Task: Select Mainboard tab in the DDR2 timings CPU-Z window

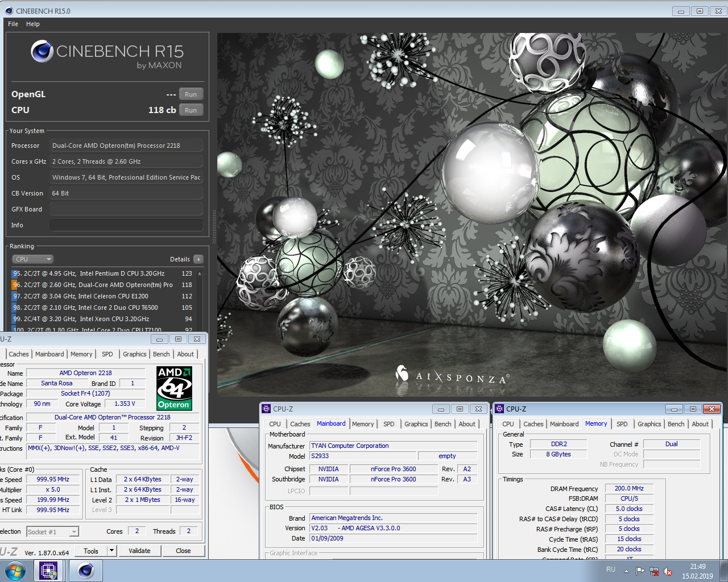Action: click(564, 424)
